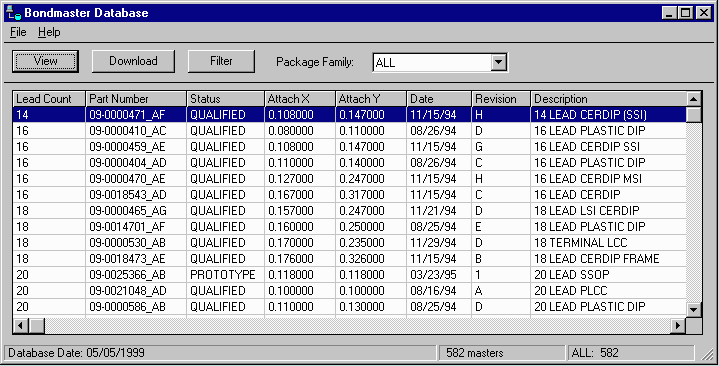Click the horizontal scrollbar thumb
The width and height of the screenshot is (719, 366).
click(x=37, y=326)
